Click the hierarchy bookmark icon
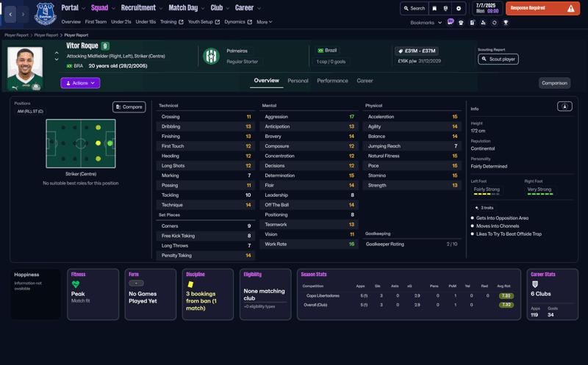Screen dimensions: 588x365 coord(483,23)
